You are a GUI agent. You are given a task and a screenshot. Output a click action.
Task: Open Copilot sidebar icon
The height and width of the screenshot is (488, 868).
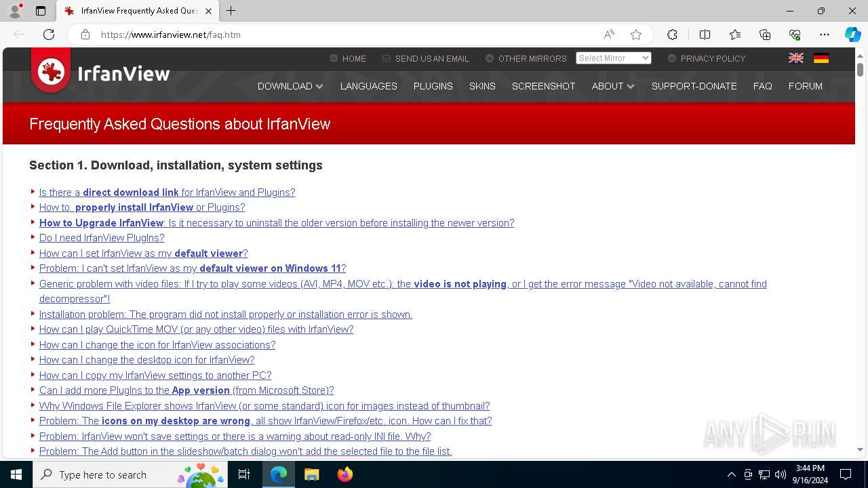tap(852, 35)
